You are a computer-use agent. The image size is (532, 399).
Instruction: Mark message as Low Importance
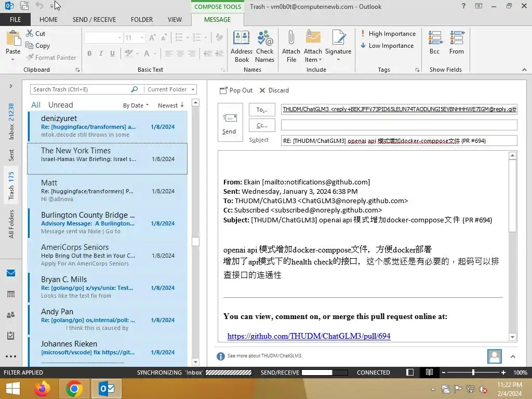pyautogui.click(x=387, y=46)
